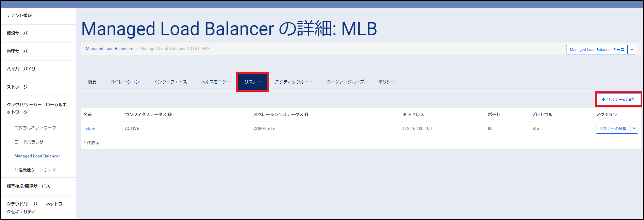Click the ACTIVE status cell
The image size is (644, 220).
tap(132, 129)
